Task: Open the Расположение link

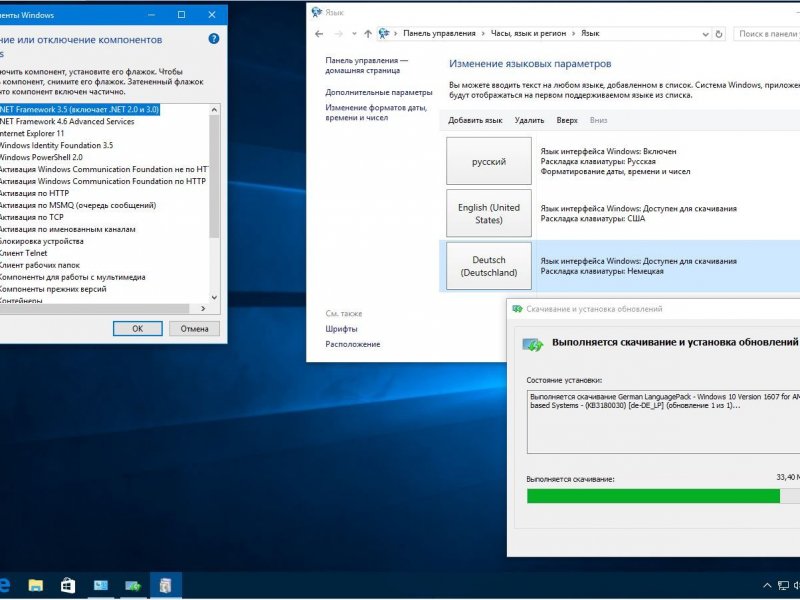Action: click(x=353, y=344)
